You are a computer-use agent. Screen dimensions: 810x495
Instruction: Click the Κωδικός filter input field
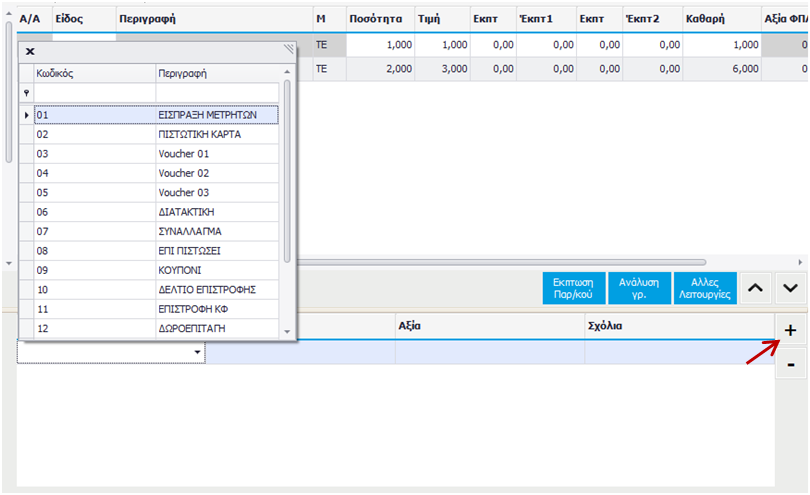93,93
